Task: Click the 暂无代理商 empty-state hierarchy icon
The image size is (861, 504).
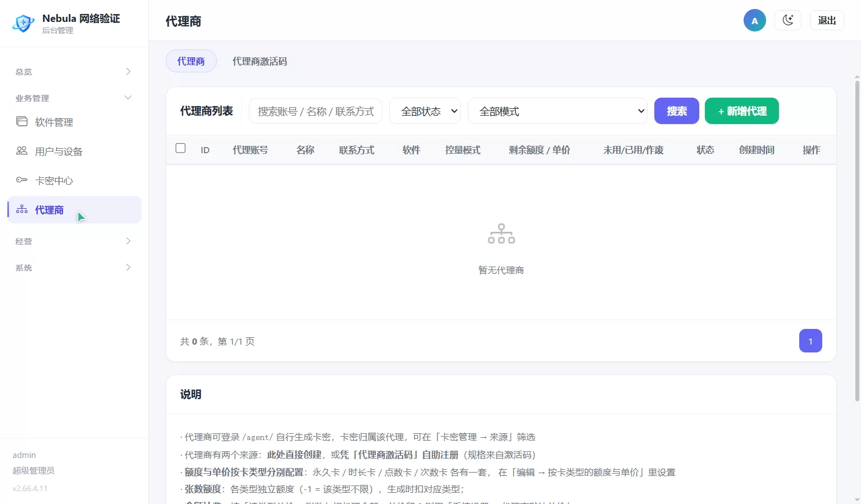Action: click(502, 233)
